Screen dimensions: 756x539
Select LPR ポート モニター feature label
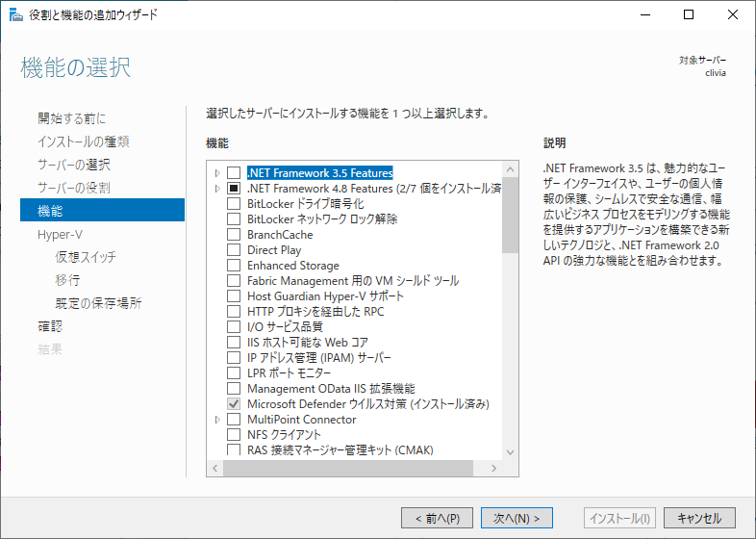[289, 373]
